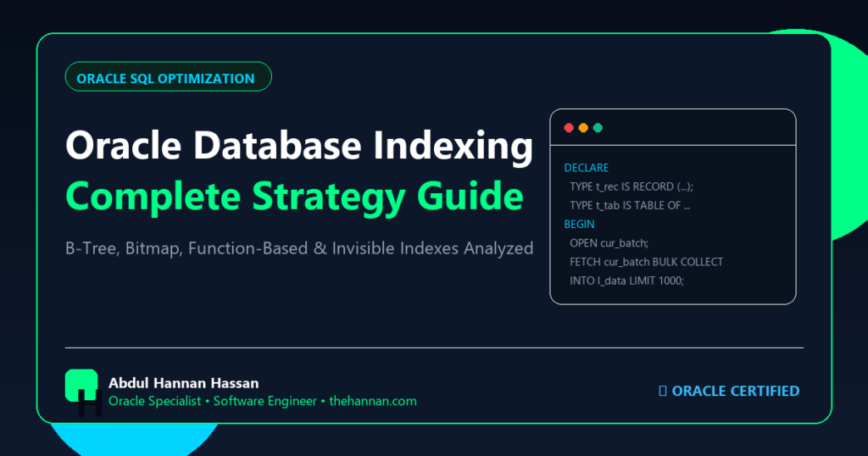Click the OPEN cur_batch; line
This screenshot has width=868, height=456.
click(609, 243)
